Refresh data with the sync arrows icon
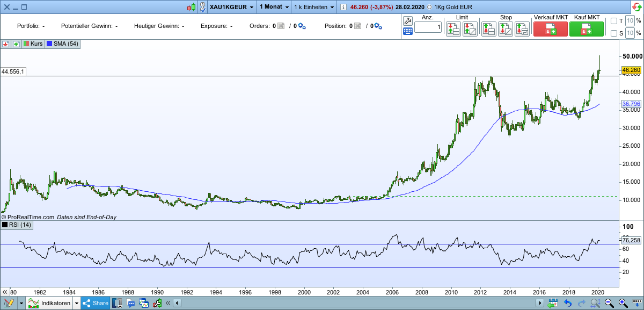644x310 pixels. click(x=636, y=7)
